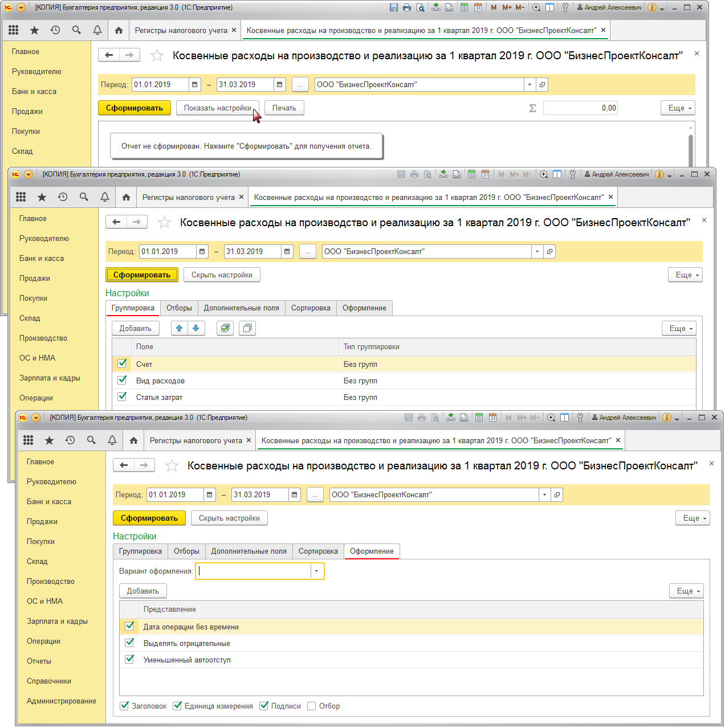Expand organization dropdown in top window
Image resolution: width=725 pixels, height=728 pixels.
point(530,84)
